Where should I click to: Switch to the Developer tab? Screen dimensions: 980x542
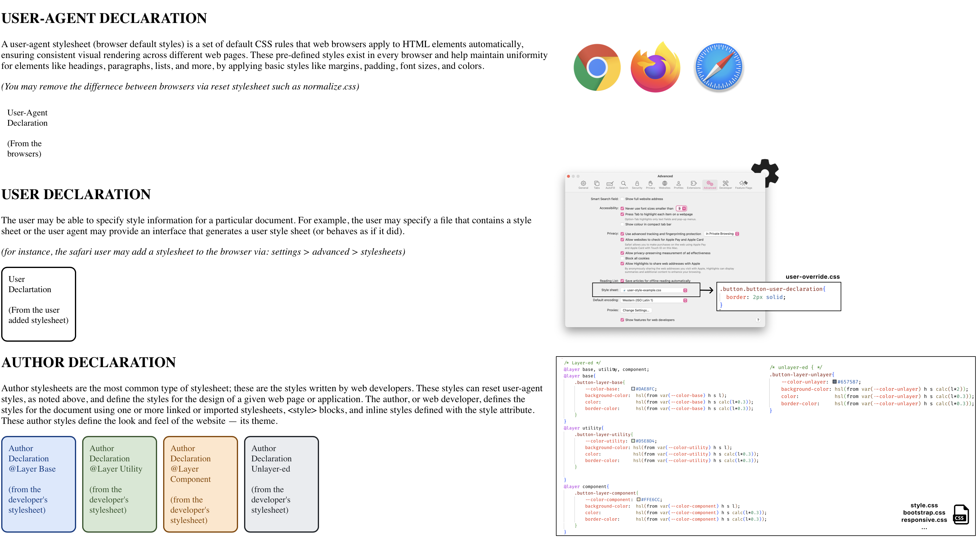tap(726, 184)
